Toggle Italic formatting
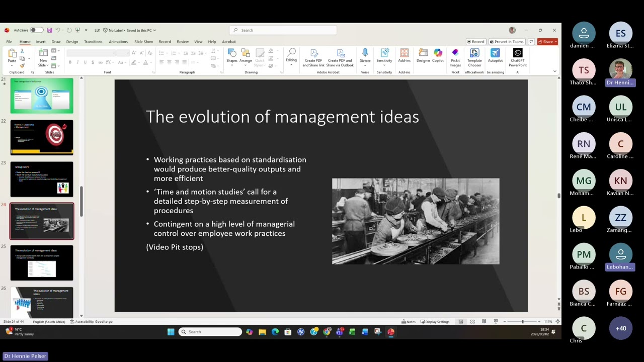The image size is (644, 362). click(x=77, y=62)
